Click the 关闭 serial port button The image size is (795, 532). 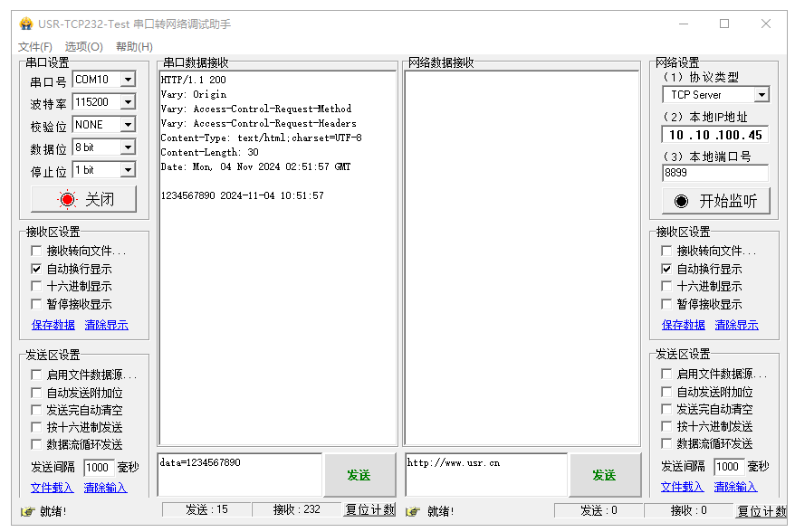pos(83,199)
